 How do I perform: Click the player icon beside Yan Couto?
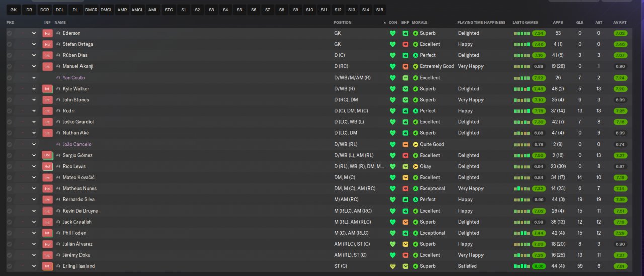(58, 78)
